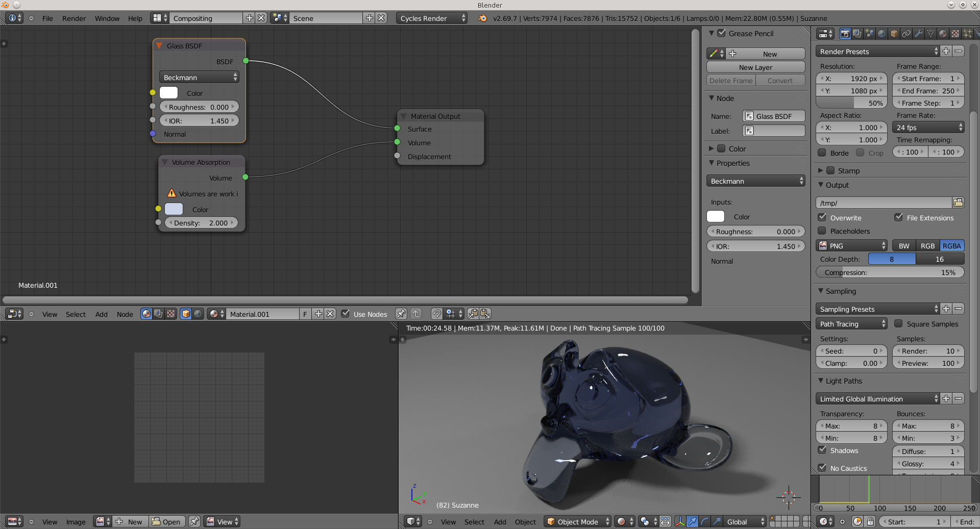
Task: Open the Render Layers properties tab icon
Action: pos(857,34)
